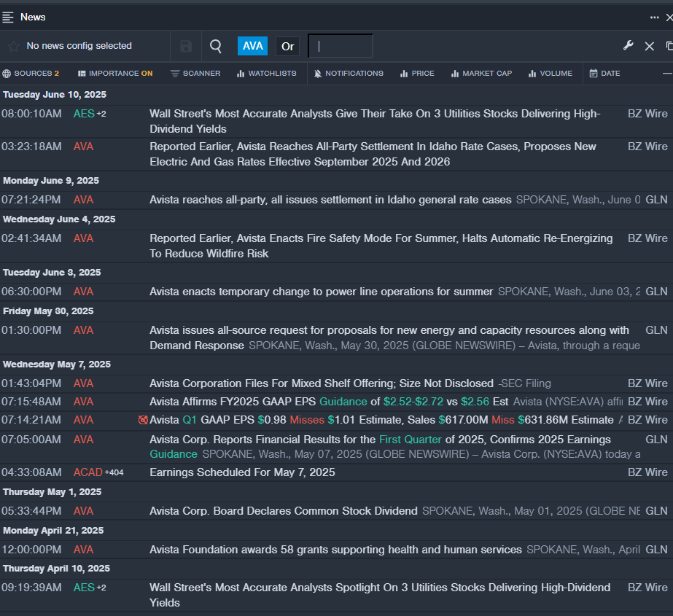Open the Market Cap filter

481,74
